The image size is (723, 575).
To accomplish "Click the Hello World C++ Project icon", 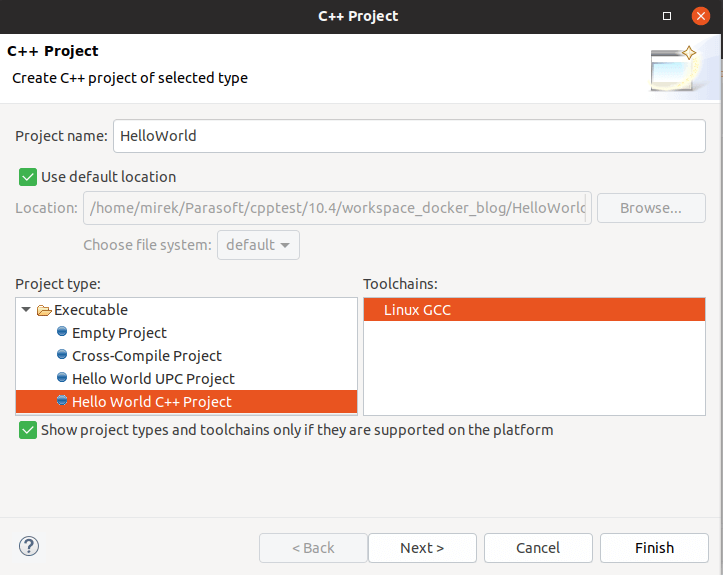I will click(62, 401).
